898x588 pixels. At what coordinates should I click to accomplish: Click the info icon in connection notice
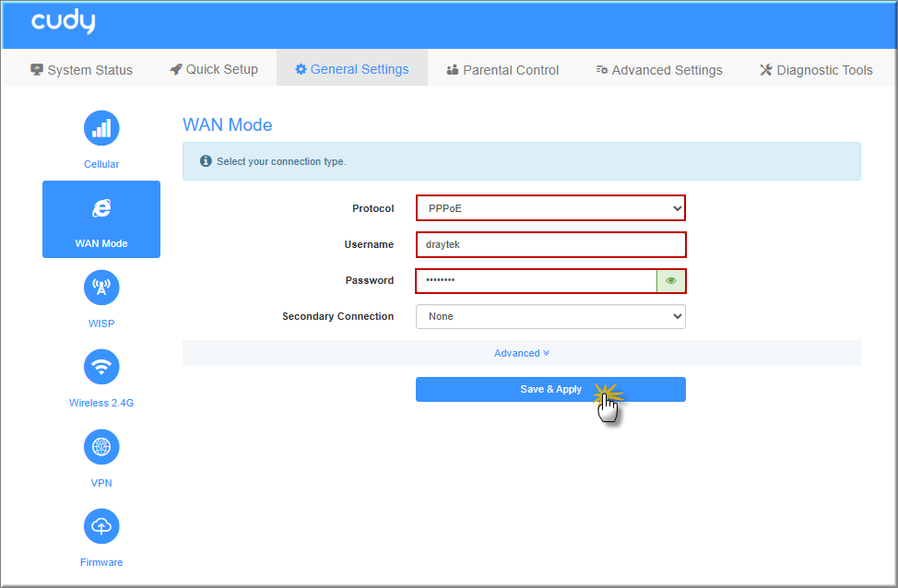[x=206, y=161]
